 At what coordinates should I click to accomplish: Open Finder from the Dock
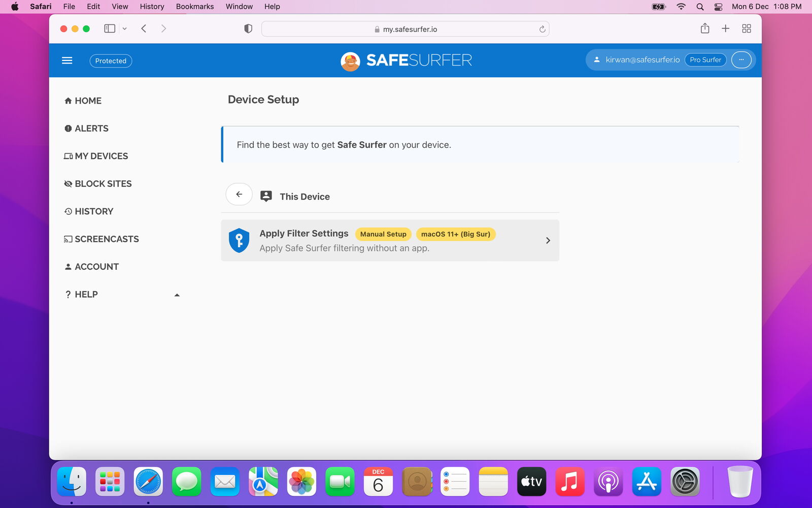pos(72,482)
